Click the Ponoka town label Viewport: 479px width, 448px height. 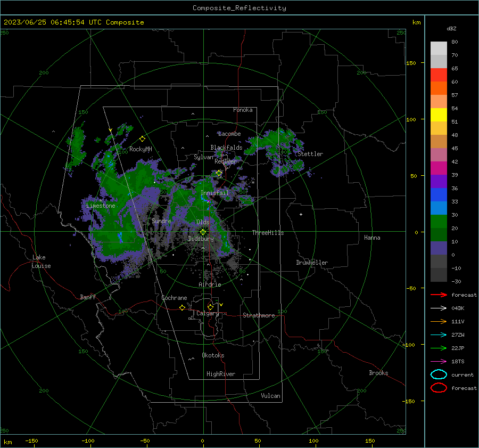coord(243,110)
